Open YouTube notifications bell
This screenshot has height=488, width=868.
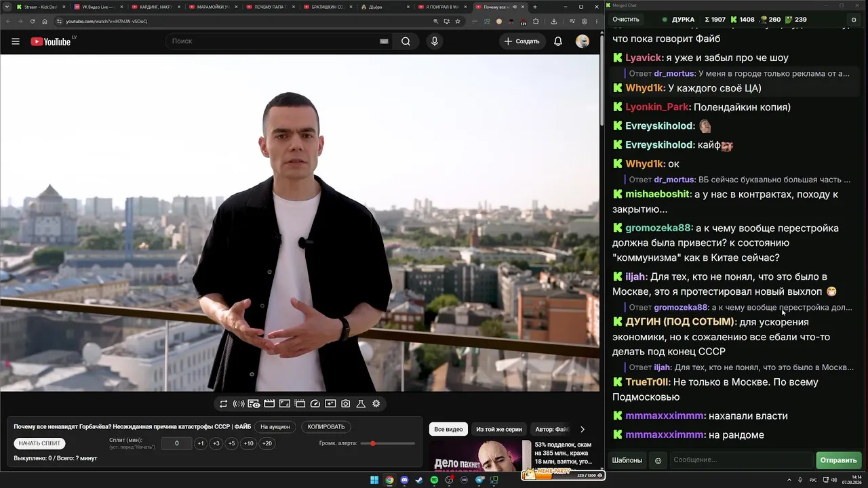coord(558,41)
